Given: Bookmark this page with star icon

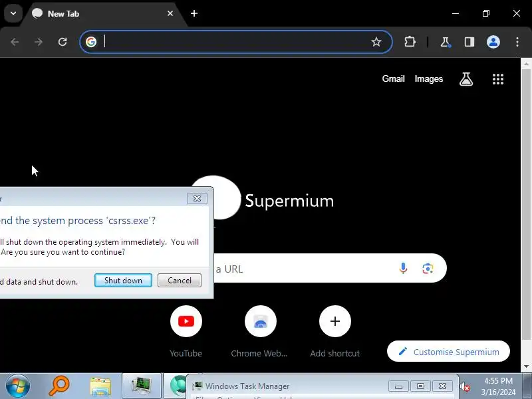Looking at the screenshot, I should tap(376, 42).
